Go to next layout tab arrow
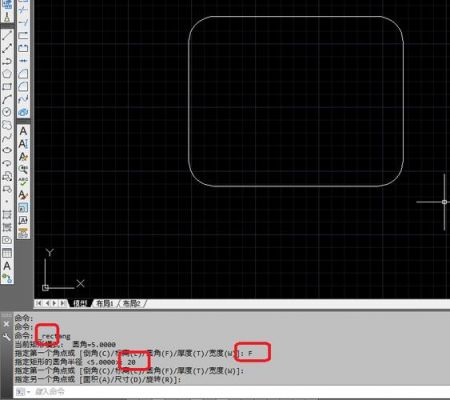This screenshot has height=400, width=450. 54,303
